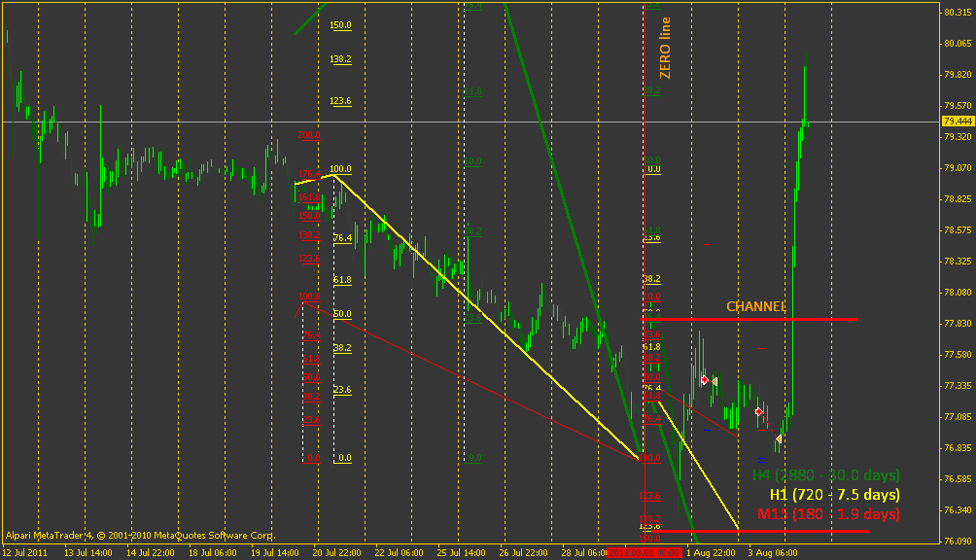Click the orange CHANNEL text label
Screen dimensions: 976x560
pyautogui.click(x=756, y=307)
